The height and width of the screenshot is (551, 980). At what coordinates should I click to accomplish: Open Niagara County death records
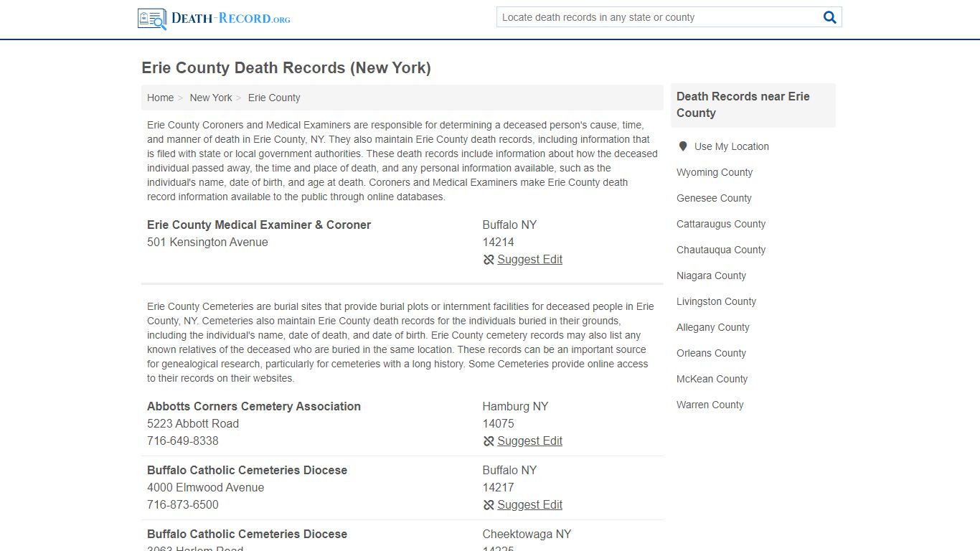pos(711,275)
